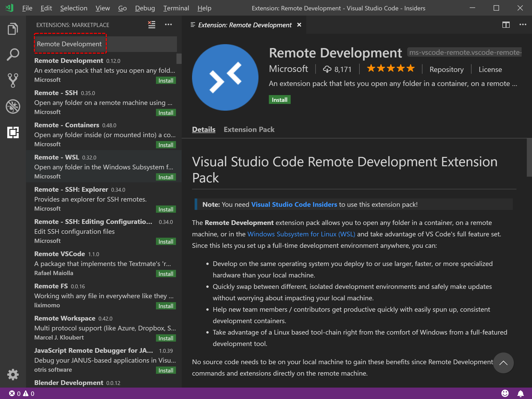Clear extensions search results icon
532x399 pixels.
click(152, 25)
